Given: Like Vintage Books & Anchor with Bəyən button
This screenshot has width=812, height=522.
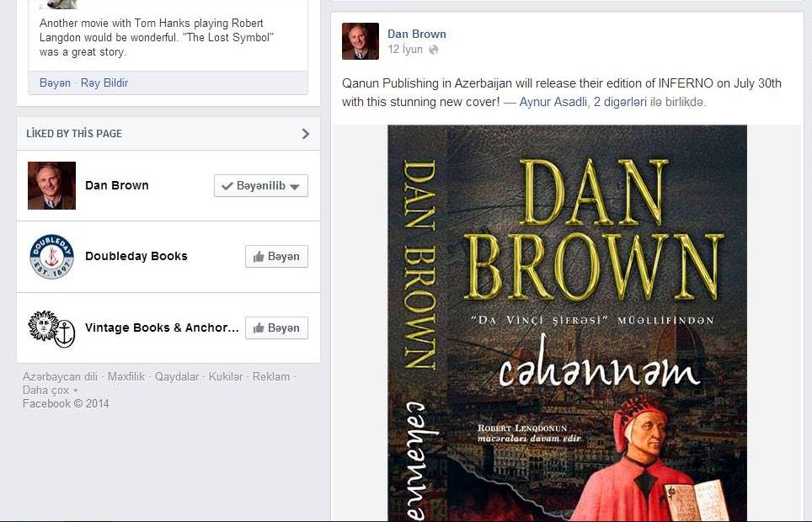Looking at the screenshot, I should tap(276, 328).
